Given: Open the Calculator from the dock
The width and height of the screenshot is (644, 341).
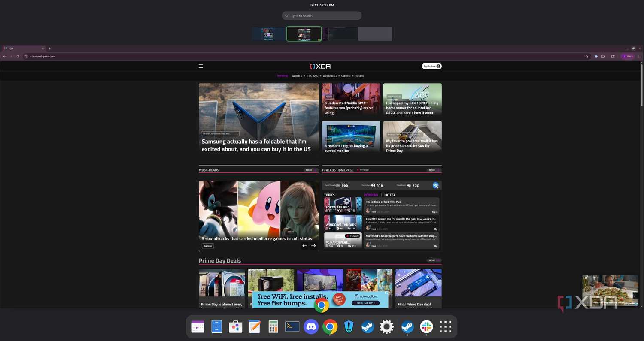Looking at the screenshot, I should (273, 327).
